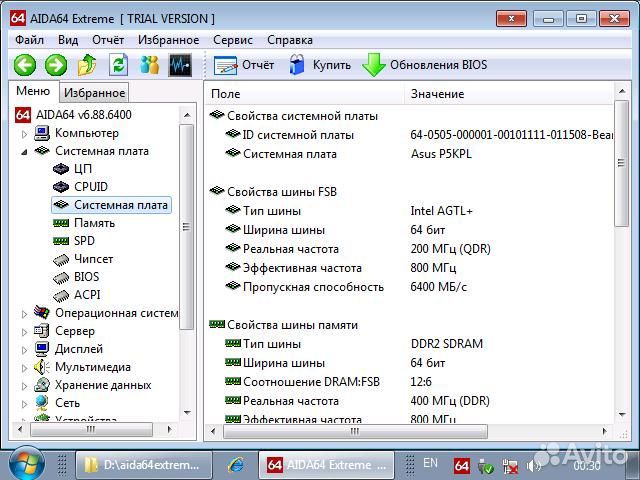Expand the Мультимедиа tree node
This screenshot has width=640, height=480.
point(24,367)
